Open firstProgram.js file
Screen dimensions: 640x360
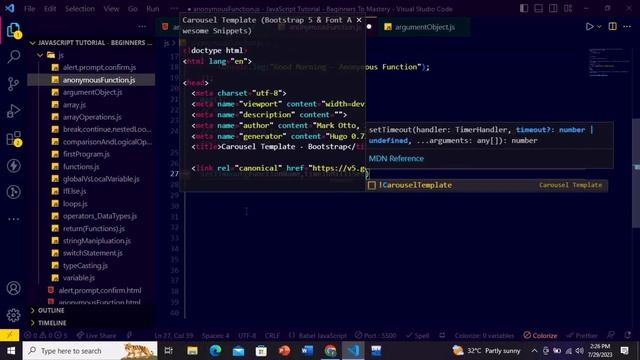[x=86, y=154]
